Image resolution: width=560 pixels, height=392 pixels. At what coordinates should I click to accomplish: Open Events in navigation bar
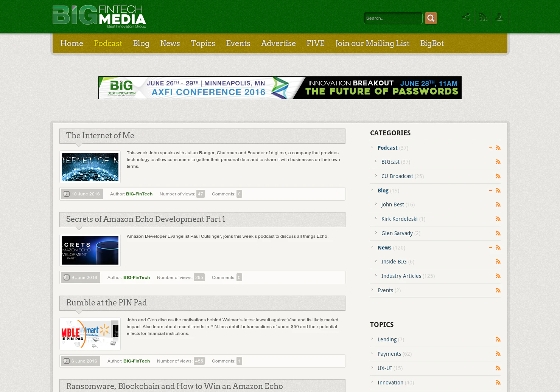[238, 43]
